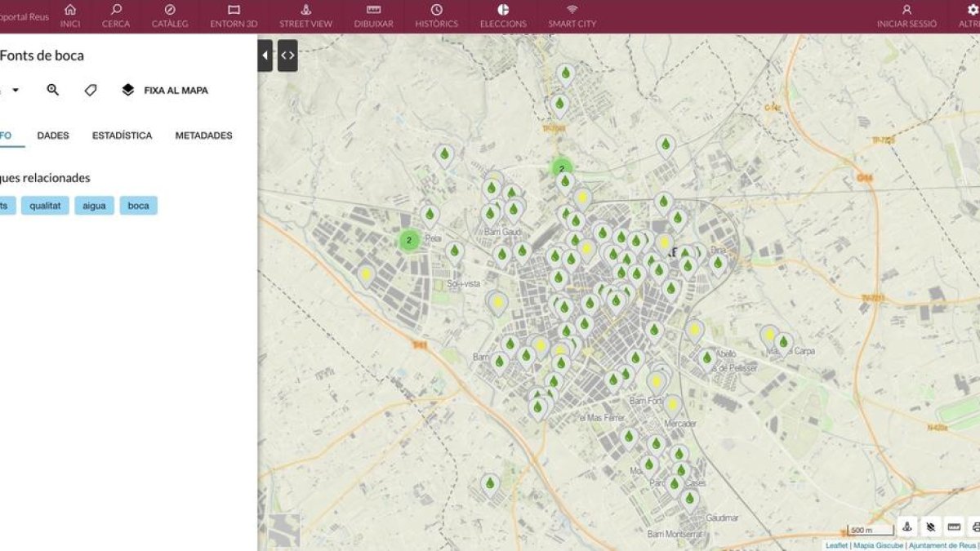
Task: Toggle the crossed-out layers map button
Action: pos(930,527)
